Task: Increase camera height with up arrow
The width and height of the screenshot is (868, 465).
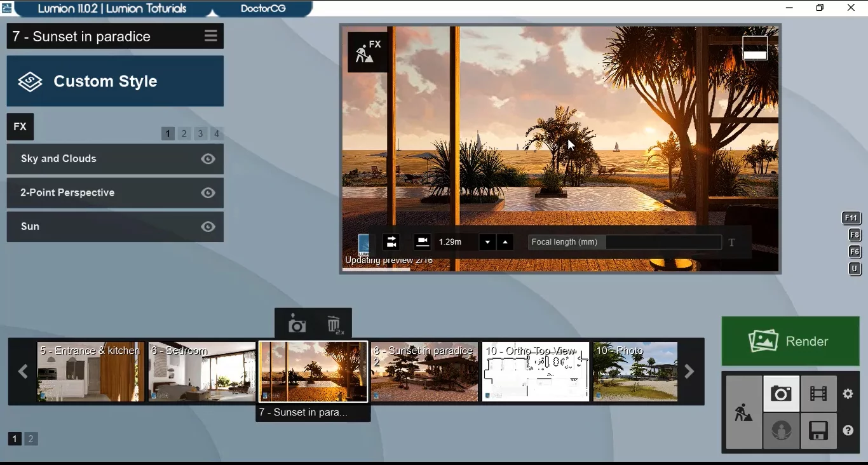Action: click(x=505, y=242)
